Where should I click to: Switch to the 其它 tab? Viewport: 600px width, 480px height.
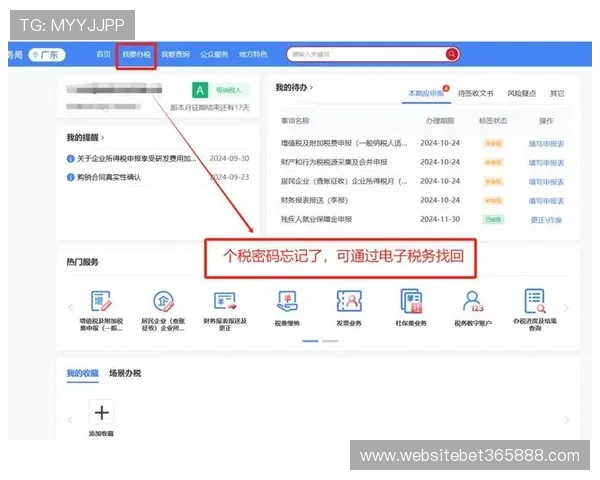pos(557,93)
